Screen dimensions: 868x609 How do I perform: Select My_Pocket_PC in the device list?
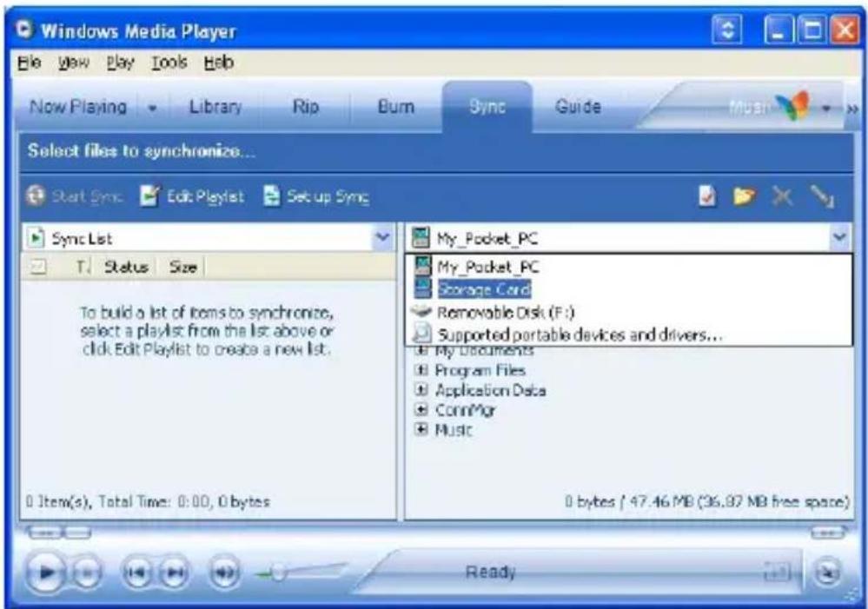coord(629,267)
